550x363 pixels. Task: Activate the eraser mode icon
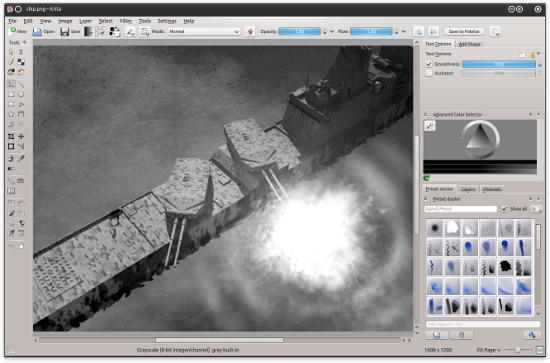point(250,32)
